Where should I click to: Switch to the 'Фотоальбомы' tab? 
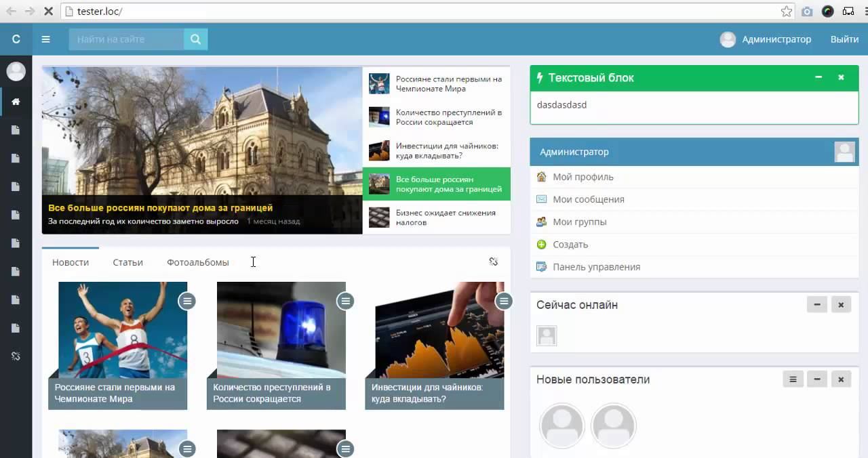(x=198, y=262)
